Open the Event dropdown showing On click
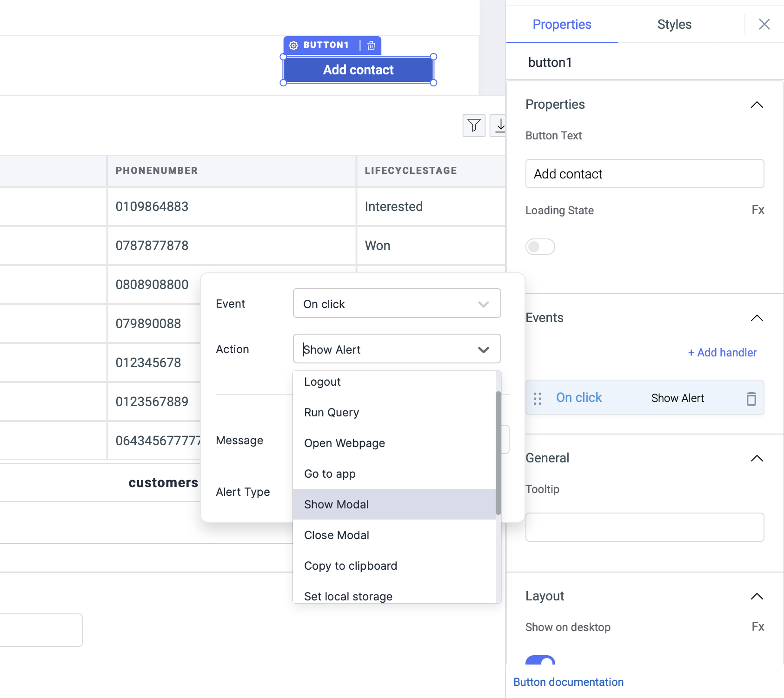Viewport: 784px width, 698px height. [x=397, y=303]
